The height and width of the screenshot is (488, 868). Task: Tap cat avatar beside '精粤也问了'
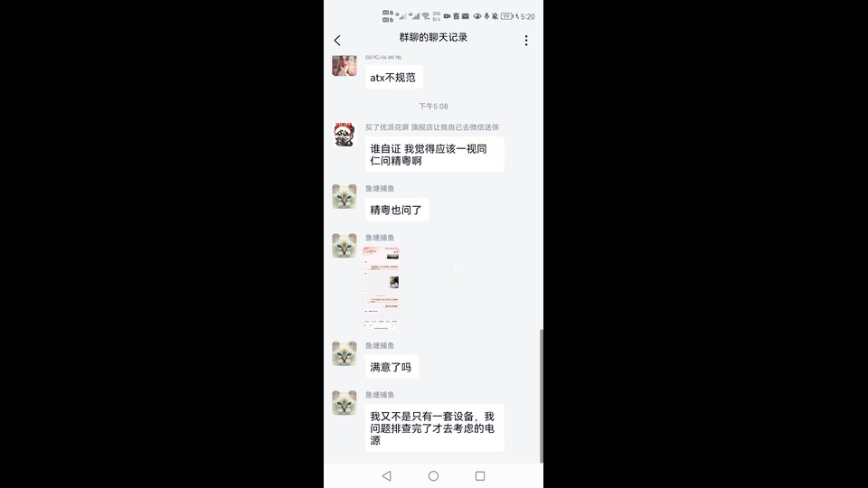point(344,196)
